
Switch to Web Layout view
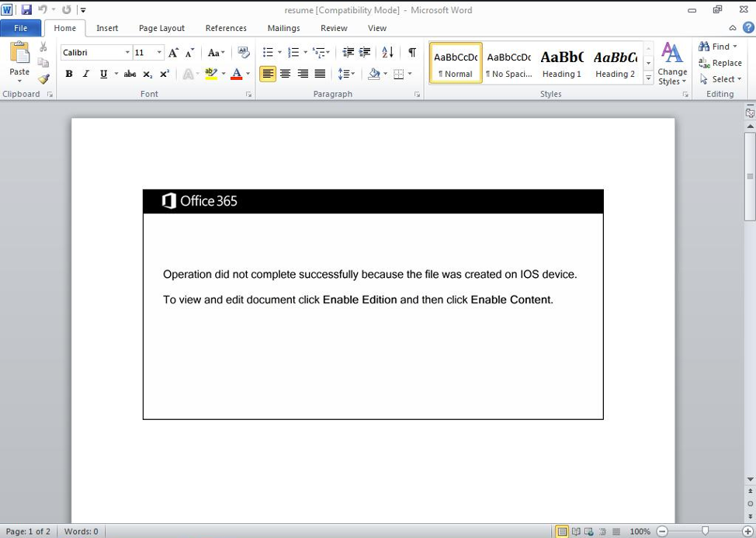click(588, 532)
